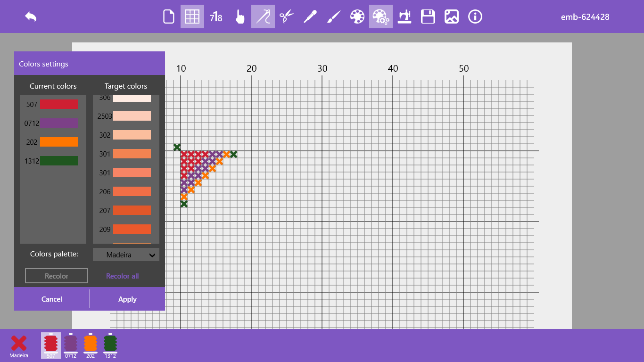Viewport: 644px width, 362px height.
Task: Open the color palette icon
Action: pos(357,17)
